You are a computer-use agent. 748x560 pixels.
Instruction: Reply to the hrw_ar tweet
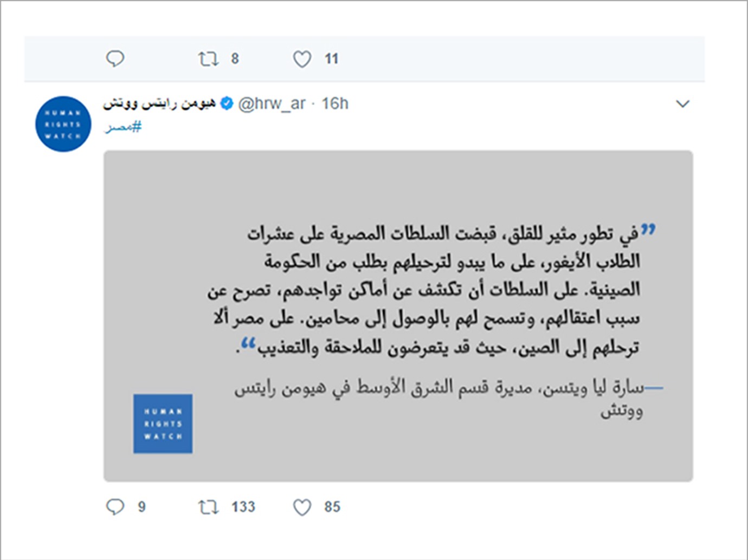coord(115,506)
